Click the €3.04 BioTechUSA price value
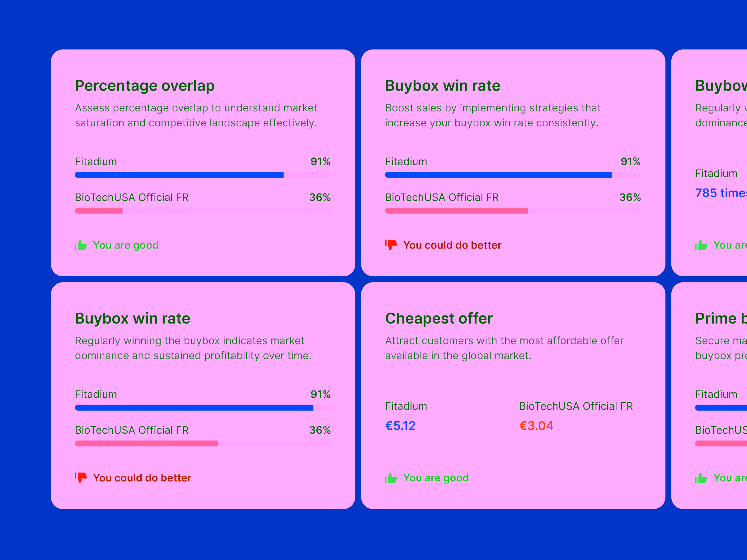Viewport: 747px width, 560px height. pos(536,426)
